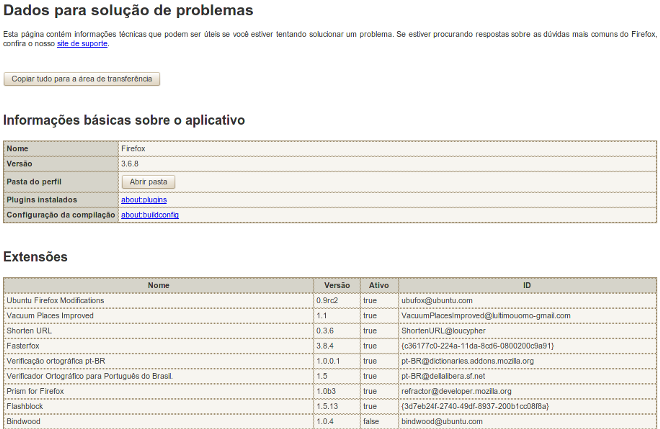Click 'Configuração da compilação' row label
The height and width of the screenshot is (429, 660).
61,215
